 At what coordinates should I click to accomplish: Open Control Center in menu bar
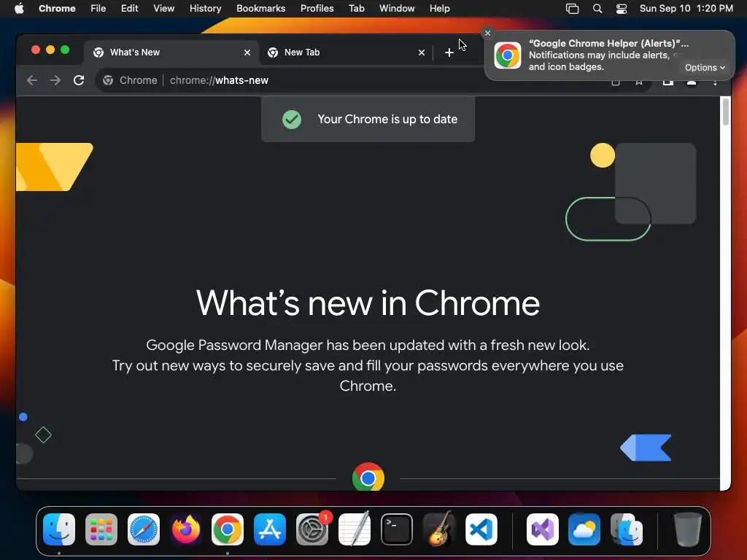[x=622, y=9]
